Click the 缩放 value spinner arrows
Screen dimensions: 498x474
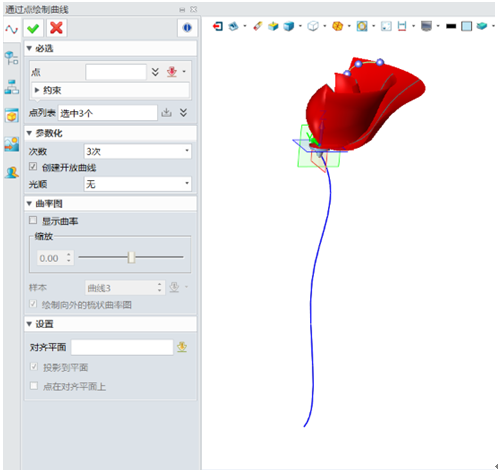(69, 257)
